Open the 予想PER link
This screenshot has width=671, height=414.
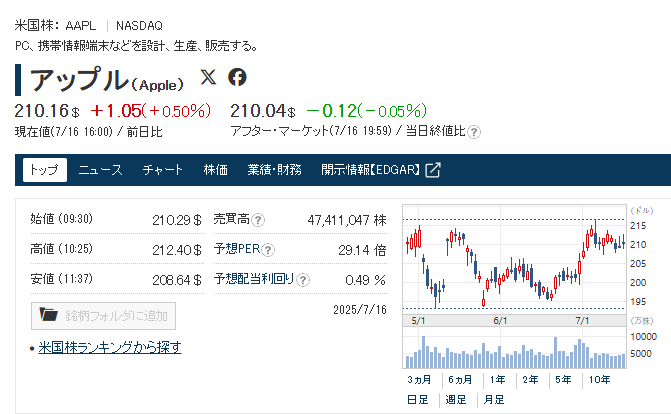(237, 249)
